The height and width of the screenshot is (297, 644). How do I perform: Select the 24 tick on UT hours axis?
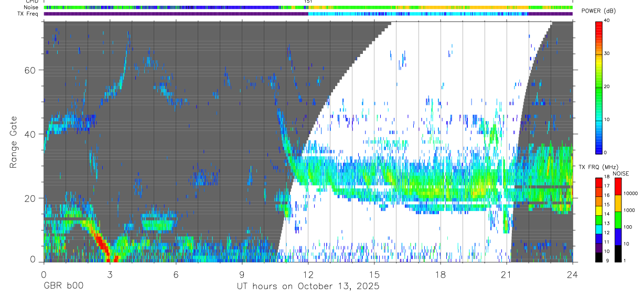[x=573, y=274]
